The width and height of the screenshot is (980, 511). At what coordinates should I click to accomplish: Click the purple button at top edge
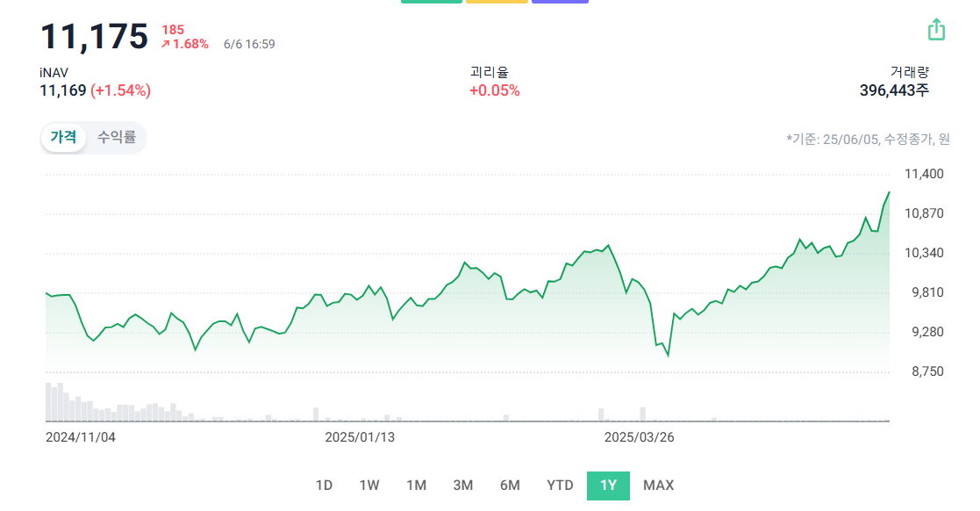pos(560,2)
